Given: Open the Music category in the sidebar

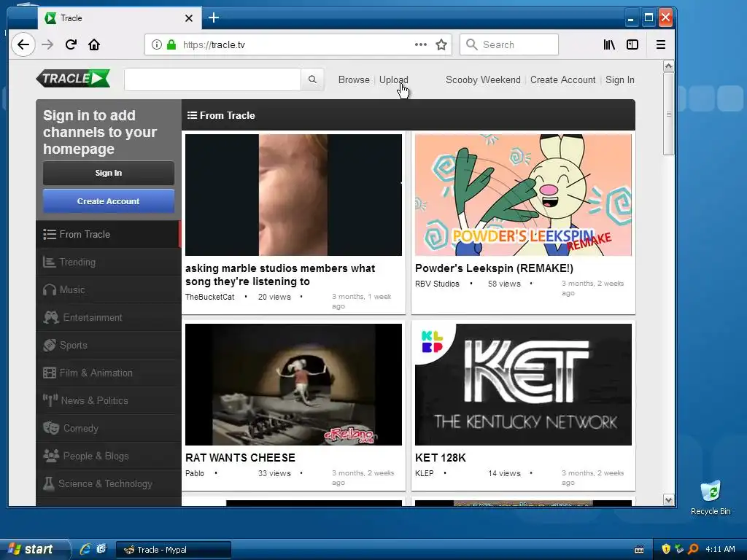Looking at the screenshot, I should [x=108, y=290].
